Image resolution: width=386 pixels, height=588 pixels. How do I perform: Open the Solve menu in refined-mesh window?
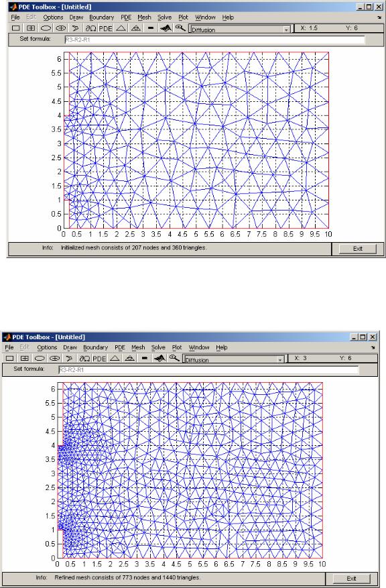(158, 347)
